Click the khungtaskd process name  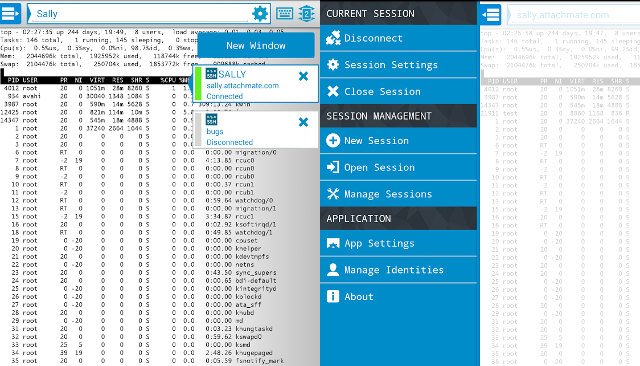tap(254, 329)
